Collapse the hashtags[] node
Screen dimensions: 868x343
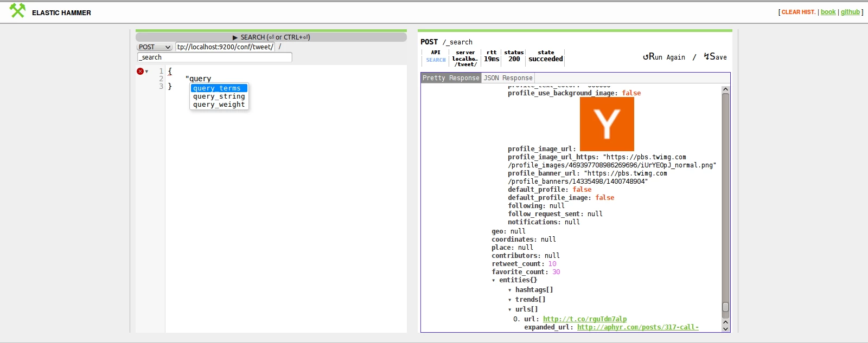(x=510, y=290)
